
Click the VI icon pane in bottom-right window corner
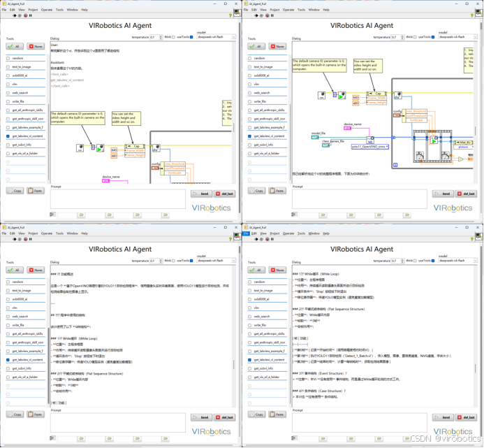478,237
